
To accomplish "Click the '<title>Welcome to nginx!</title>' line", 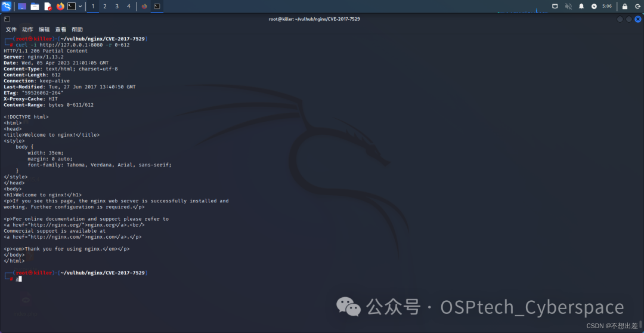I will coord(52,135).
